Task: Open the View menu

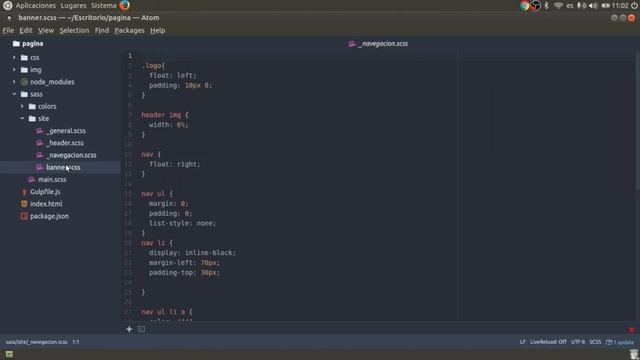Action: [46, 30]
